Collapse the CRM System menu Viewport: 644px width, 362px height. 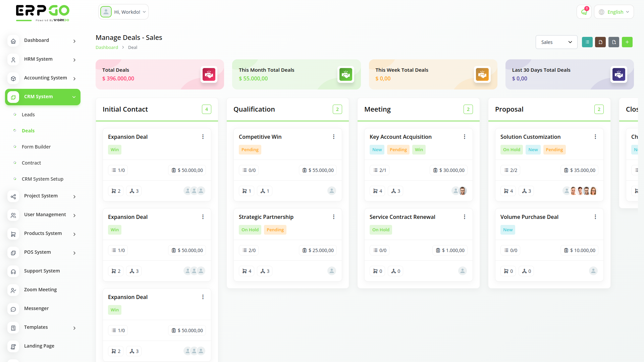coord(43,97)
